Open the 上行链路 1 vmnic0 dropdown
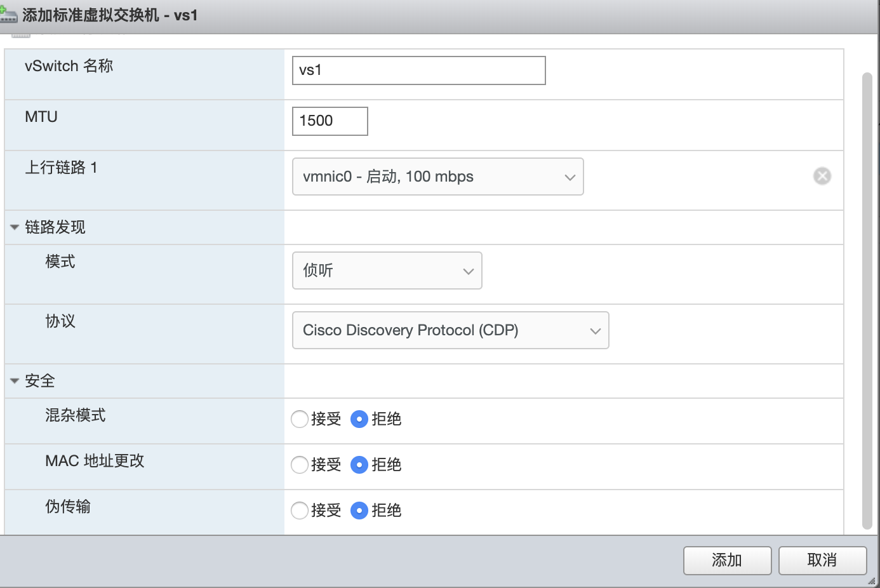 tap(438, 177)
